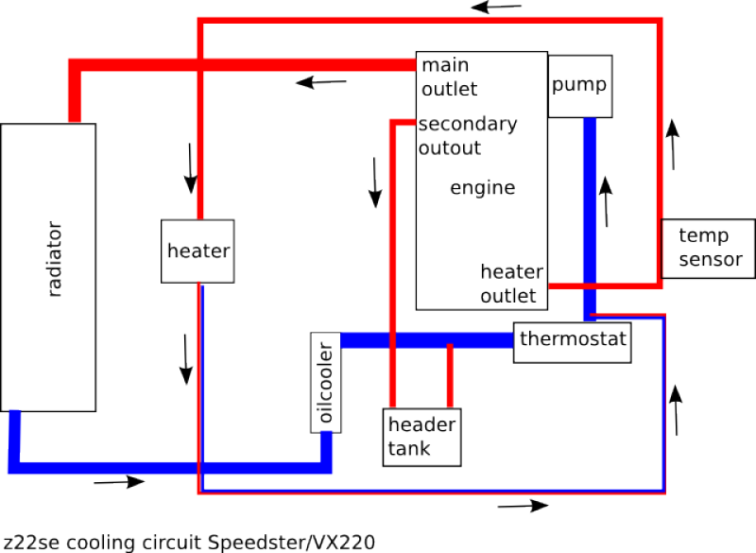Click the header tank box
Screen dimensions: 756x553
click(421, 437)
